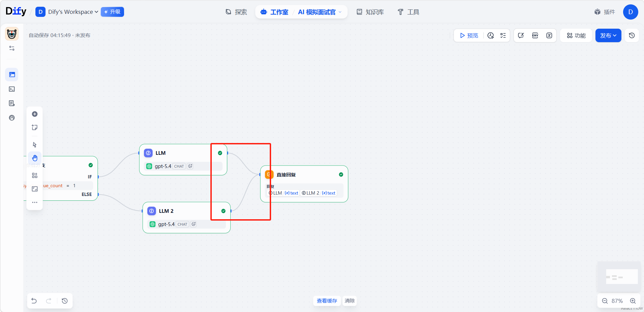Image resolution: width=644 pixels, height=312 pixels.
Task: Go to the 知识库 tab
Action: [370, 12]
